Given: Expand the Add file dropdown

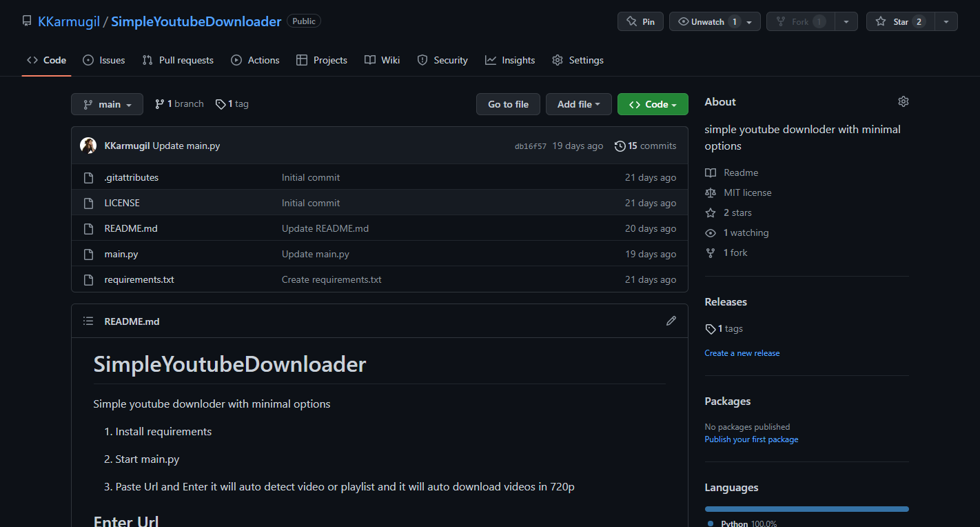Looking at the screenshot, I should pos(579,104).
